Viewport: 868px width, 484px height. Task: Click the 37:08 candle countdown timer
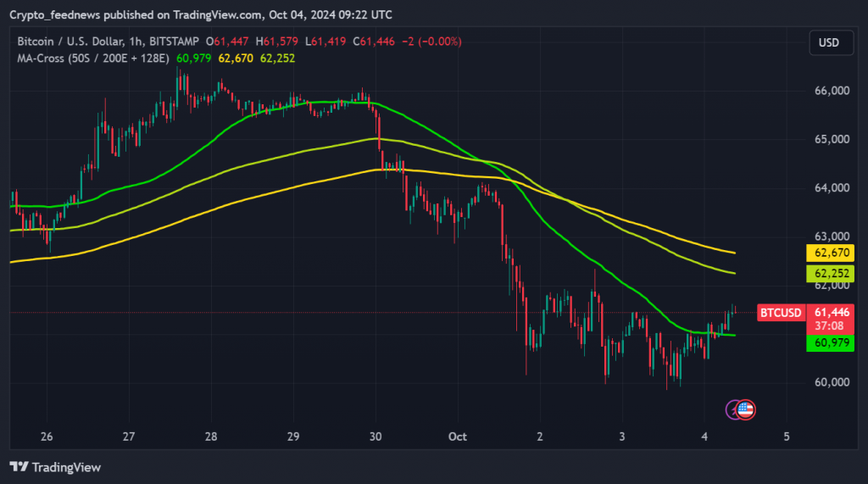[x=828, y=325]
